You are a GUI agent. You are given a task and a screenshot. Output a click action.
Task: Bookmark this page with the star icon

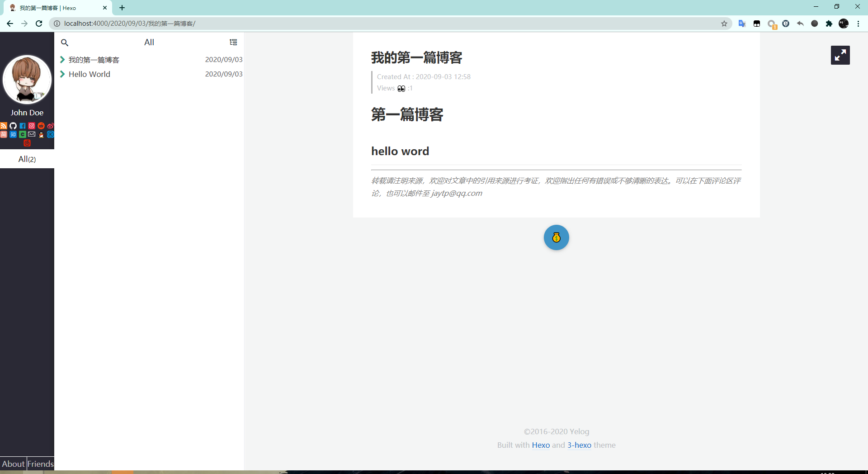(x=724, y=24)
